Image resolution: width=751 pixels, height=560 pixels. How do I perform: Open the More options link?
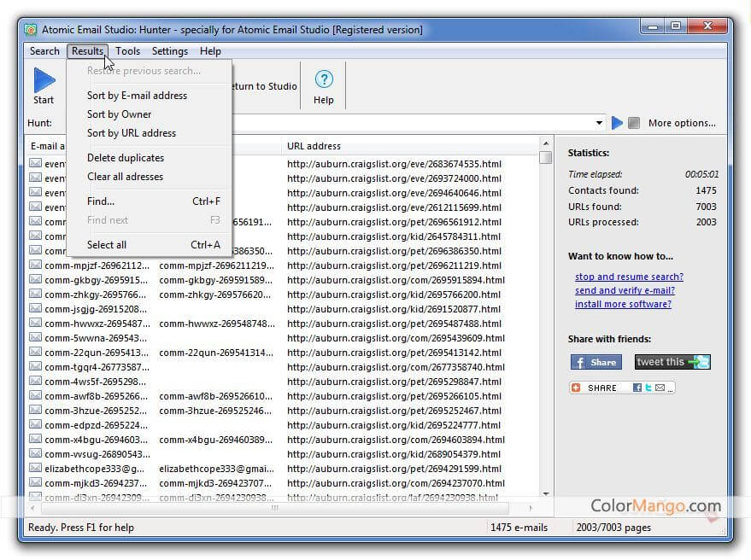681,123
